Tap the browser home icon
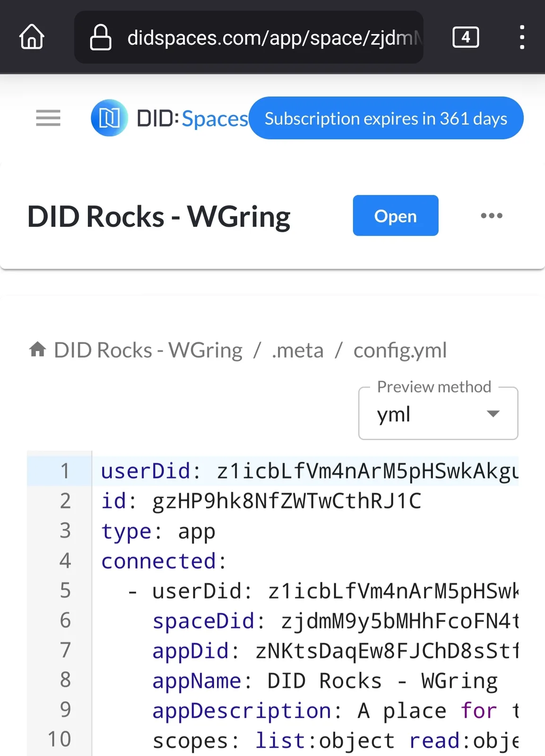Screen dimensions: 545x756 tap(32, 37)
